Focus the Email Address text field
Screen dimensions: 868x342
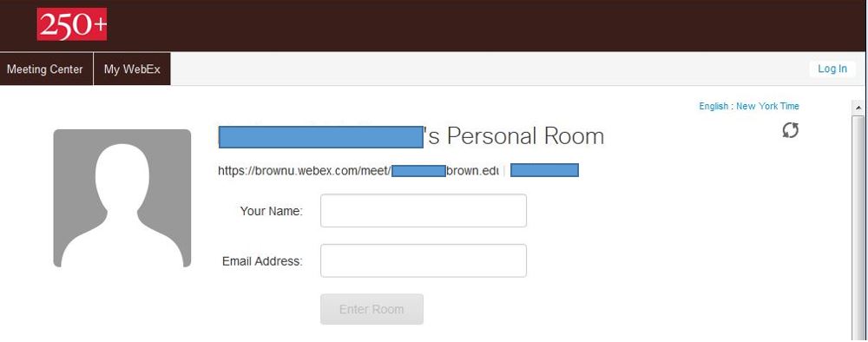(424, 260)
